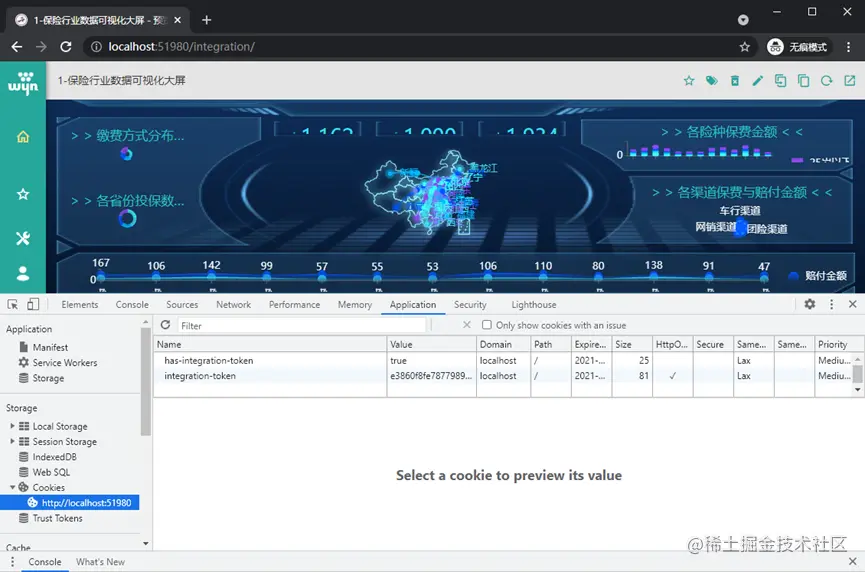Click the tag icon in dashboard toolbar
865x572 pixels.
712,81
